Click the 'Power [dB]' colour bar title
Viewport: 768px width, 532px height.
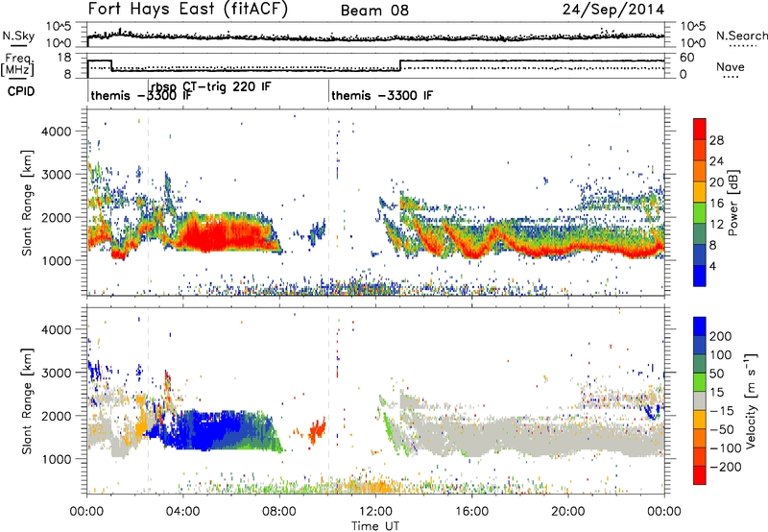tap(732, 203)
